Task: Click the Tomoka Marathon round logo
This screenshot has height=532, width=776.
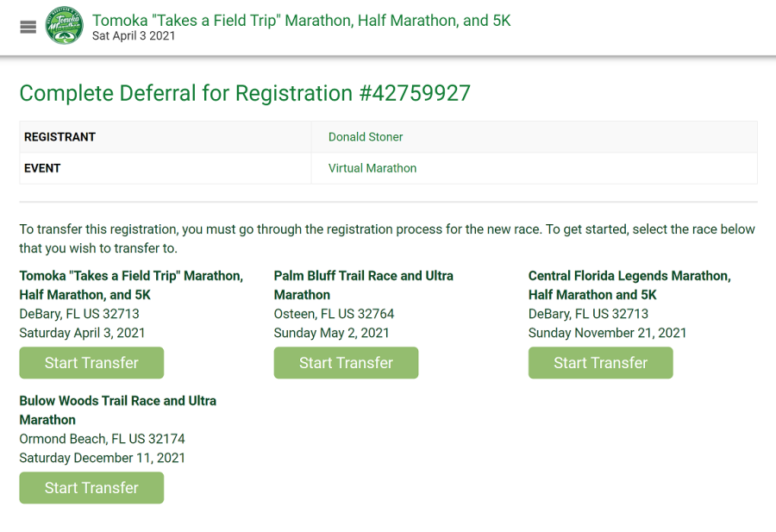Action: click(65, 26)
